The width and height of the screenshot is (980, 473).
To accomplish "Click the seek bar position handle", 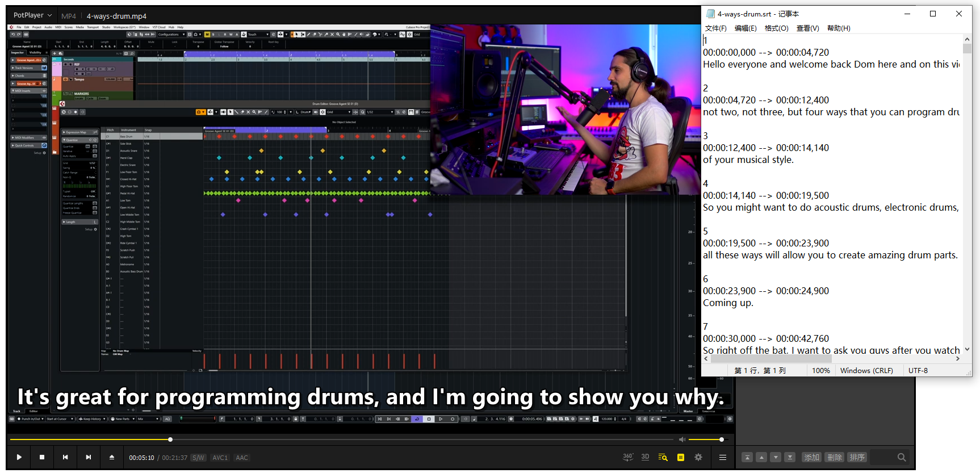I will (170, 439).
